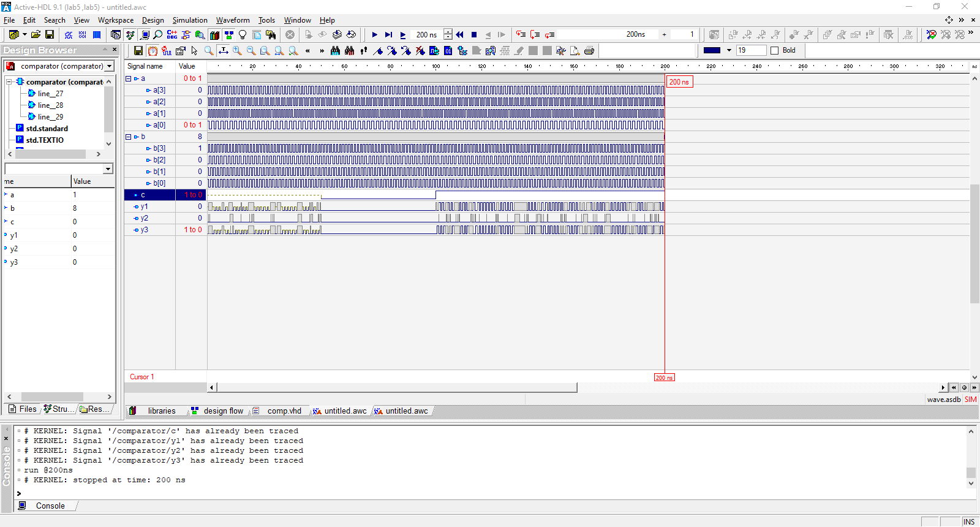Enable the Bold checkbox

click(x=775, y=50)
